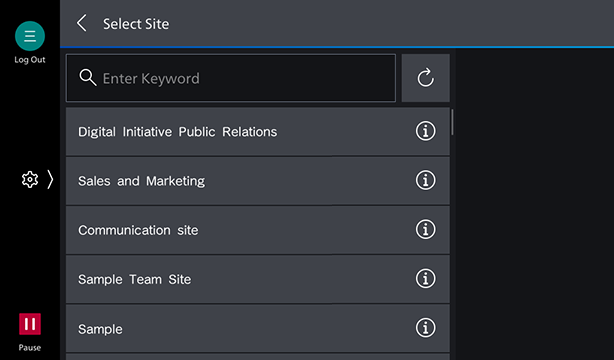Open the info icon for Communication site
The height and width of the screenshot is (360, 614).
tap(425, 230)
